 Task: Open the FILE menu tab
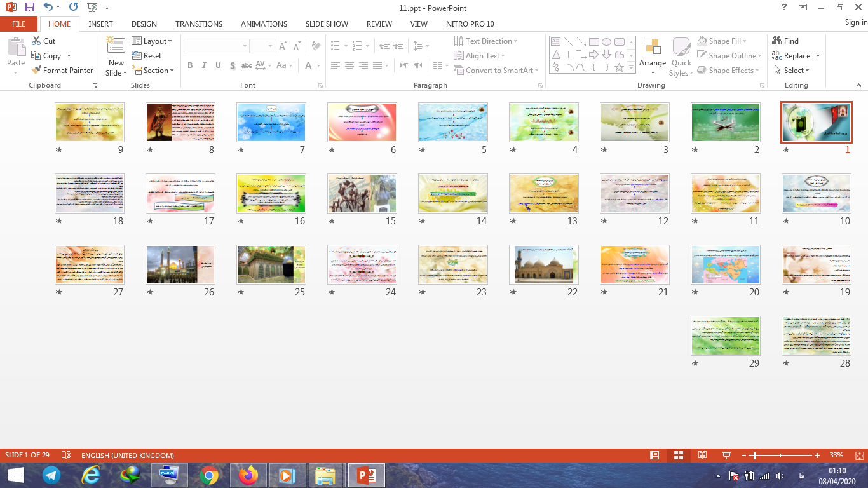19,24
